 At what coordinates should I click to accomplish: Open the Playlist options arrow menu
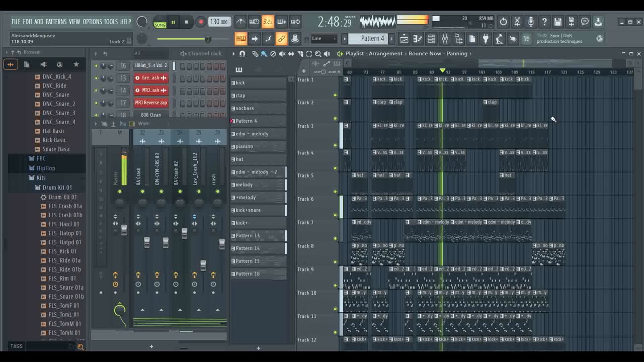coord(233,53)
